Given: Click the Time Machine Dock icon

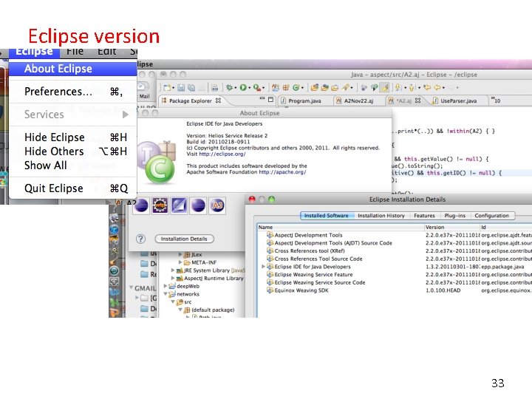Looking at the screenshot, I should click(x=114, y=270).
